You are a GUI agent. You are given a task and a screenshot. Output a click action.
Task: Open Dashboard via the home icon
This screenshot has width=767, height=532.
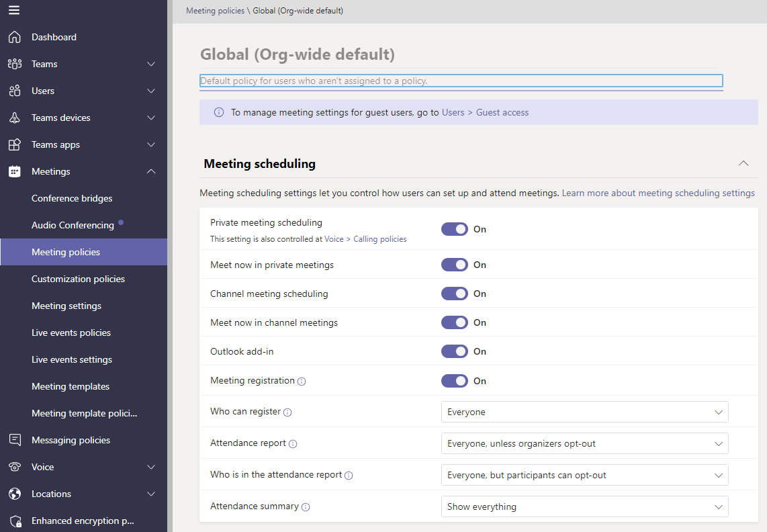[x=15, y=37]
